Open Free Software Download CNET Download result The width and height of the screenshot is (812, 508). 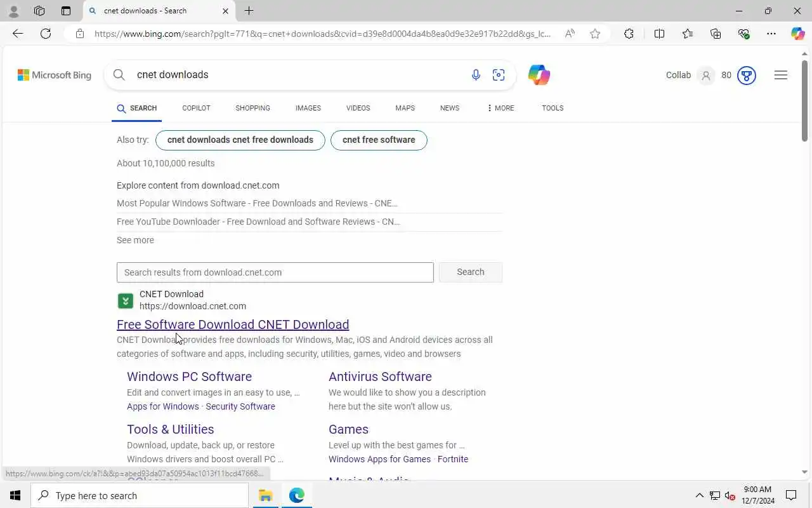pyautogui.click(x=233, y=324)
